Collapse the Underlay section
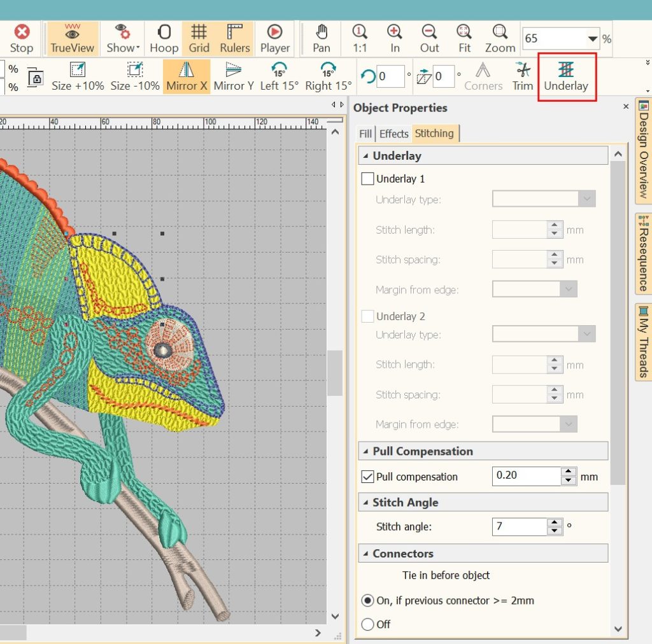652x644 pixels. (x=366, y=156)
